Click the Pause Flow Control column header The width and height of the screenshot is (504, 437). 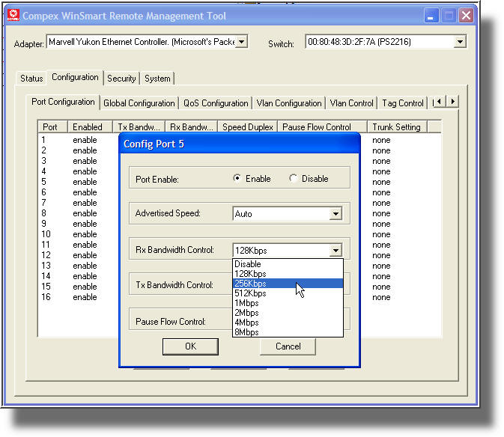coord(322,126)
